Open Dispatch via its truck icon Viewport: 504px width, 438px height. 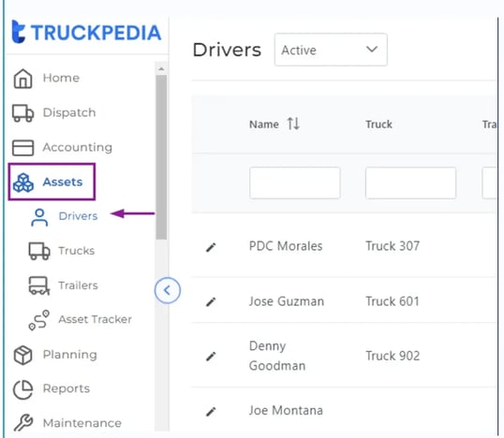tap(22, 113)
